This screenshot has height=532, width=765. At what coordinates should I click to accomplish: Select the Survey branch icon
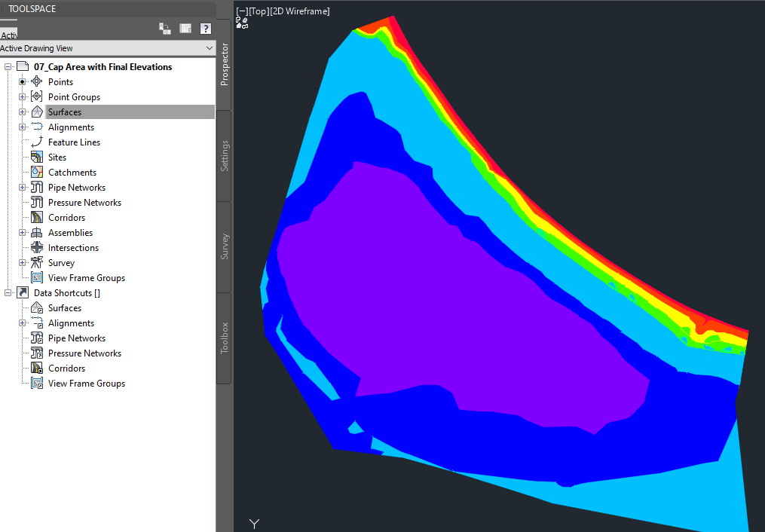coord(37,262)
